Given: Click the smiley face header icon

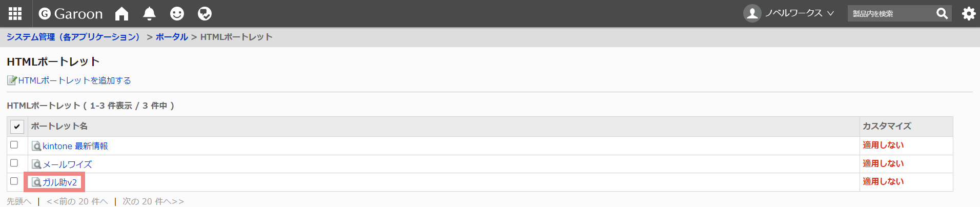Looking at the screenshot, I should pyautogui.click(x=177, y=13).
